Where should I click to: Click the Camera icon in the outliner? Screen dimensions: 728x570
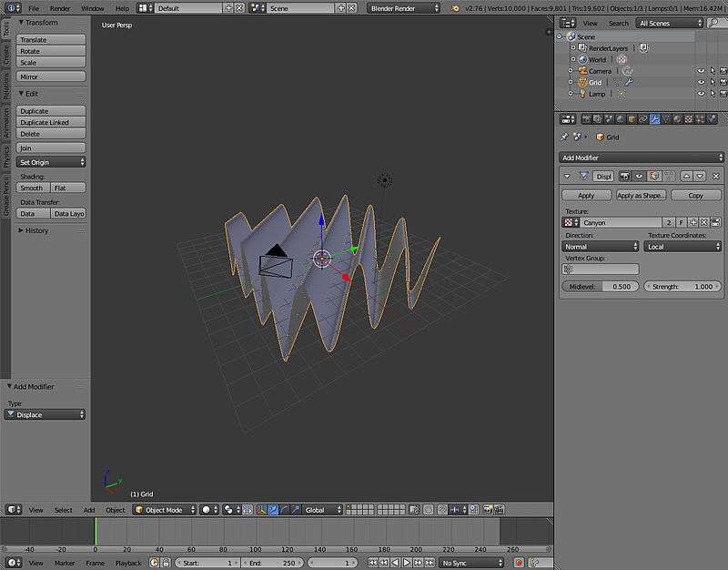(581, 70)
